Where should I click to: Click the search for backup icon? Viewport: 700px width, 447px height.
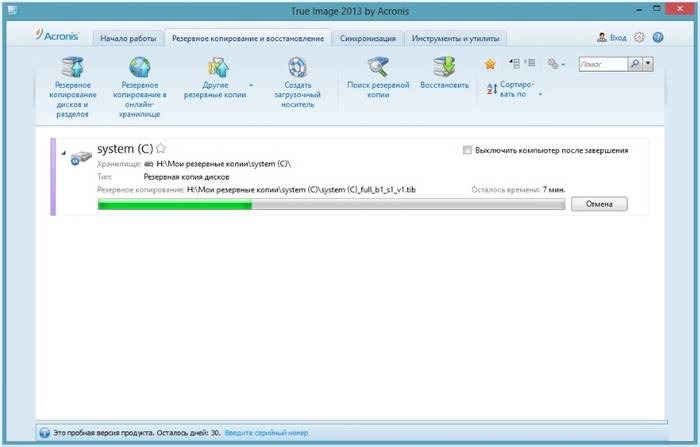click(379, 69)
